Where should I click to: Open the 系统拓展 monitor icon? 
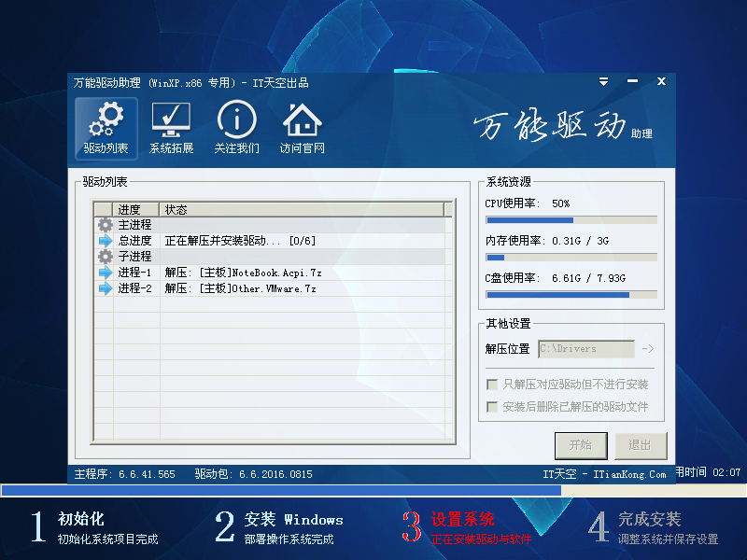171,128
